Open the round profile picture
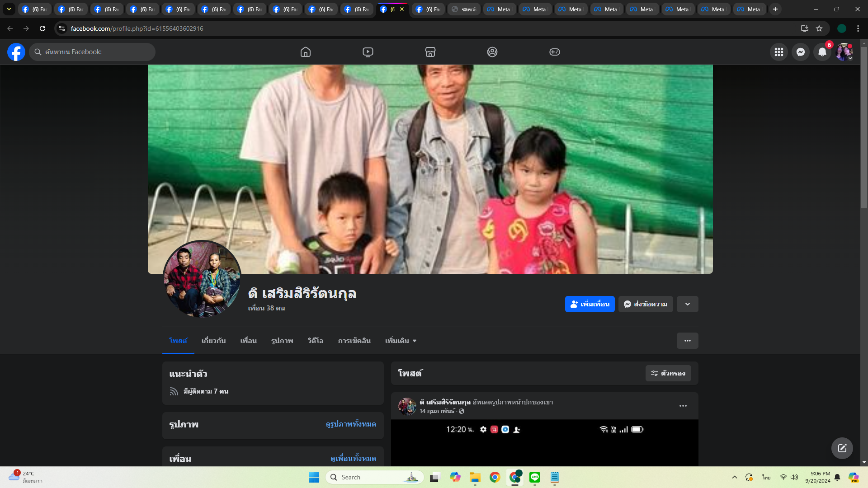The height and width of the screenshot is (488, 868). pyautogui.click(x=202, y=279)
